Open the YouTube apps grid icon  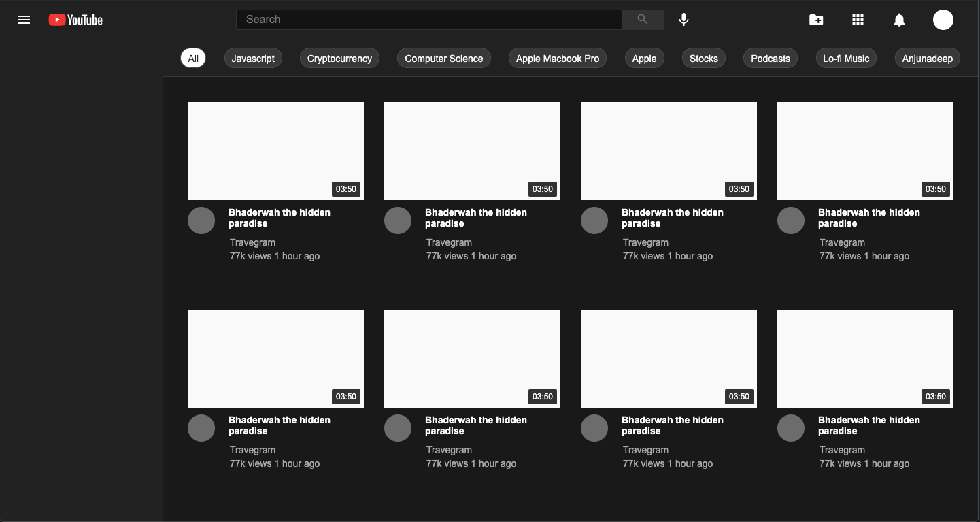tap(858, 20)
